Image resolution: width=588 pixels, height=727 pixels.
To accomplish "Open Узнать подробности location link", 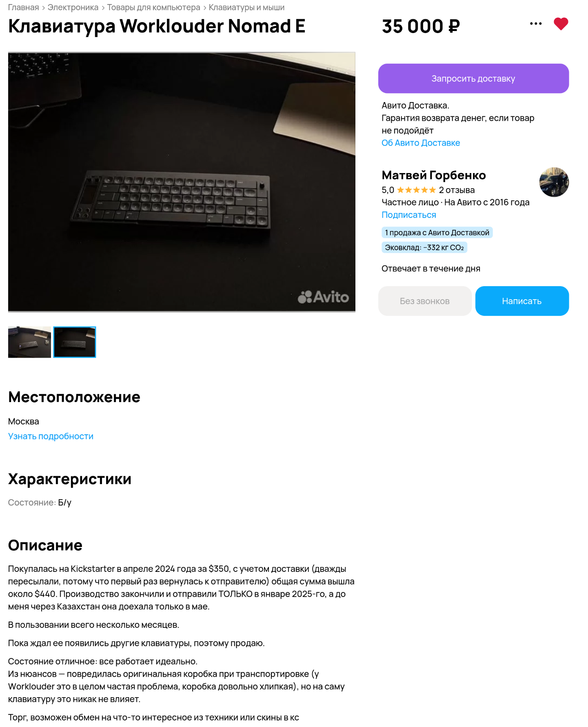I will (x=51, y=436).
